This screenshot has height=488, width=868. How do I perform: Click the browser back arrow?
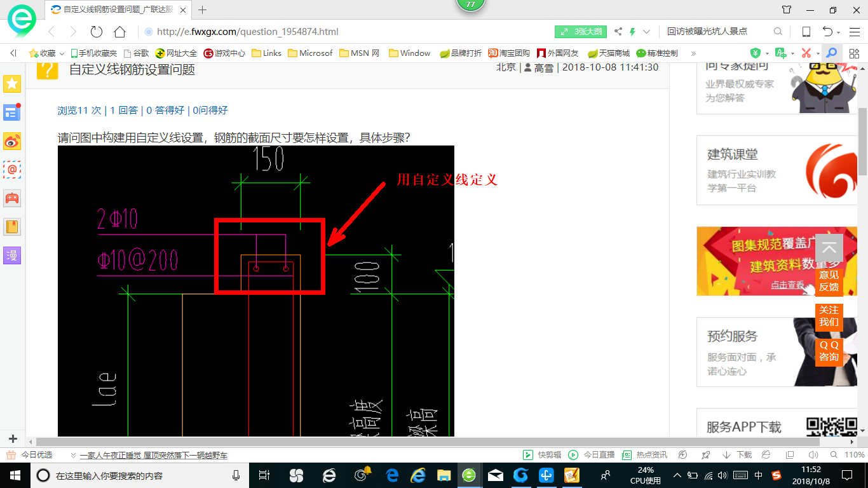tap(51, 32)
